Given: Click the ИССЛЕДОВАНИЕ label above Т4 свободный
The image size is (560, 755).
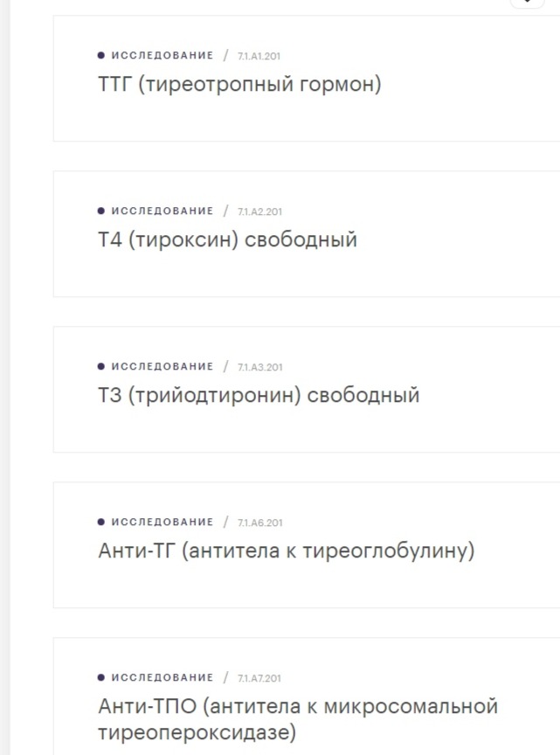Looking at the screenshot, I should coord(162,211).
